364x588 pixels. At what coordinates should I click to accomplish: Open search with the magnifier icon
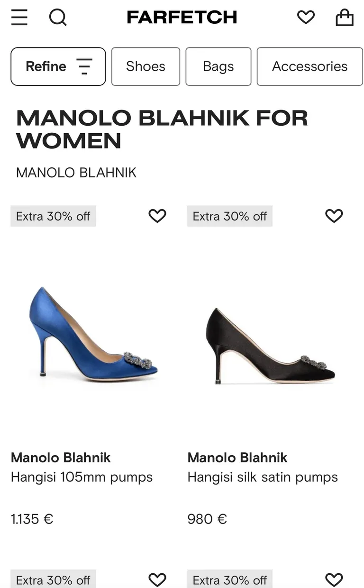pos(58,18)
